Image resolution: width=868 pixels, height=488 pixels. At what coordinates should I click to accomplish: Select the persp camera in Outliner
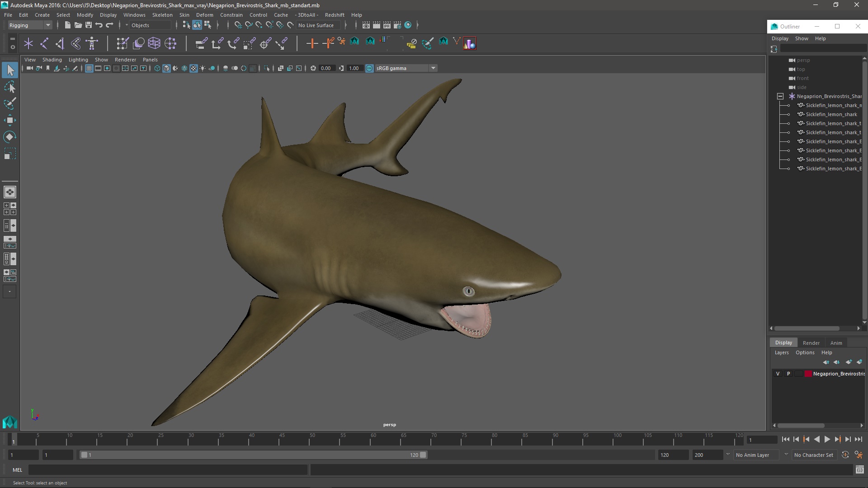click(803, 60)
